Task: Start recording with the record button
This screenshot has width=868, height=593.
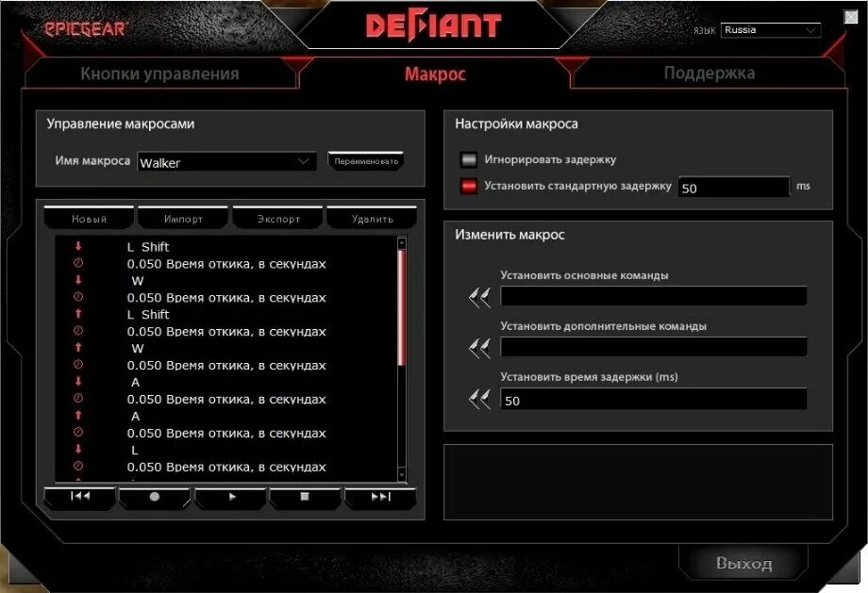Action: [x=155, y=497]
